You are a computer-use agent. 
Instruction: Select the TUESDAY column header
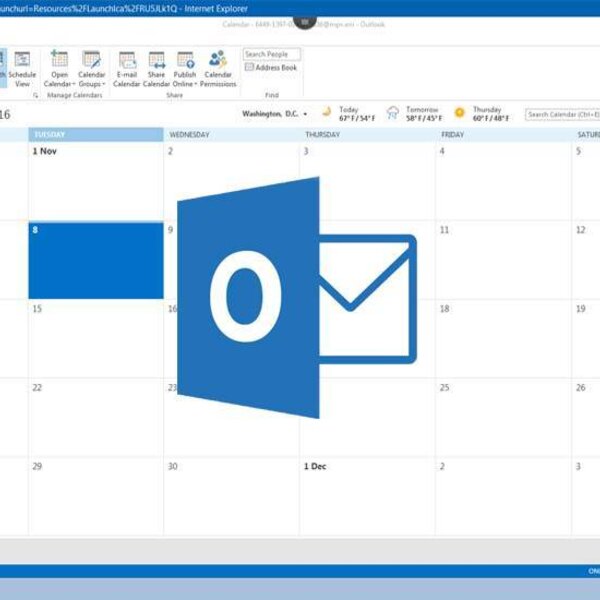click(96, 135)
